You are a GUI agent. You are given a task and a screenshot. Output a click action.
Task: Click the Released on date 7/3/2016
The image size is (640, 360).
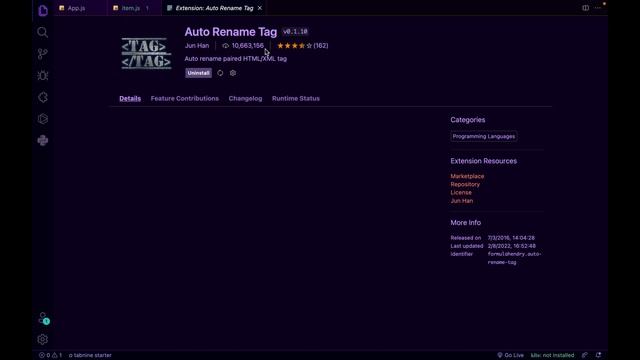511,238
